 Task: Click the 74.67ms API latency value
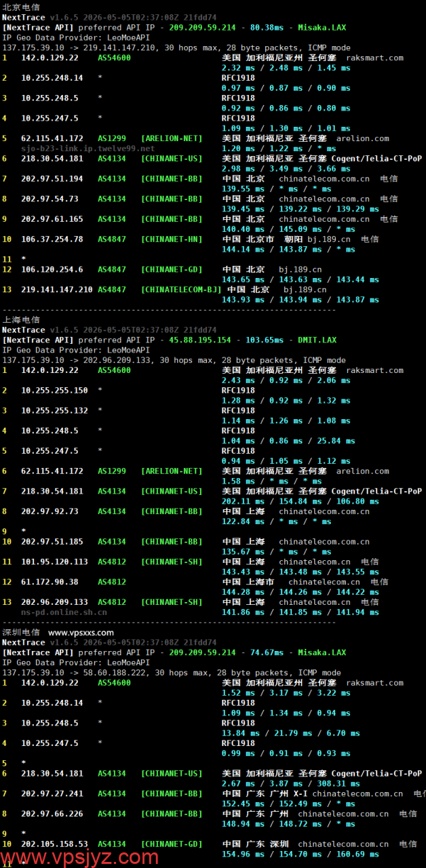coord(267,652)
